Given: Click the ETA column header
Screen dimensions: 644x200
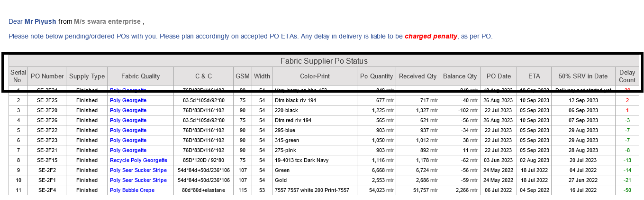Looking at the screenshot, I should tap(534, 76).
